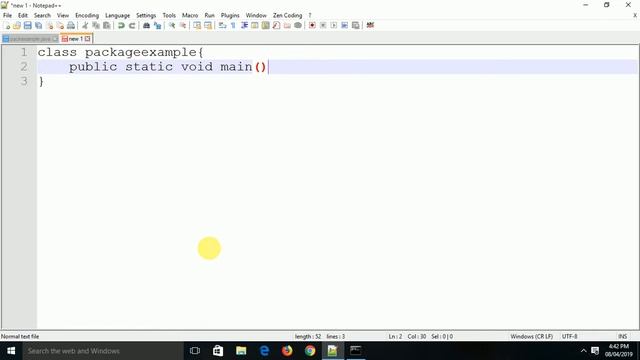Click the Close All toolbar icon
640x360 pixels.
point(60,25)
